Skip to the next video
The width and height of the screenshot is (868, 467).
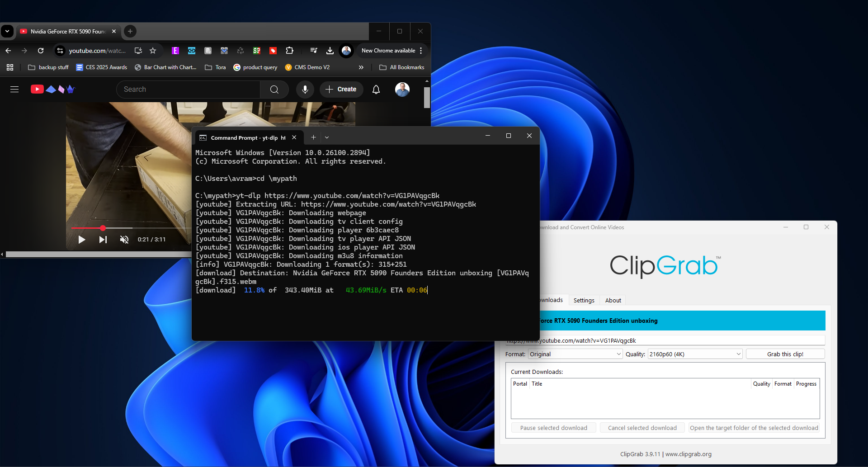103,240
